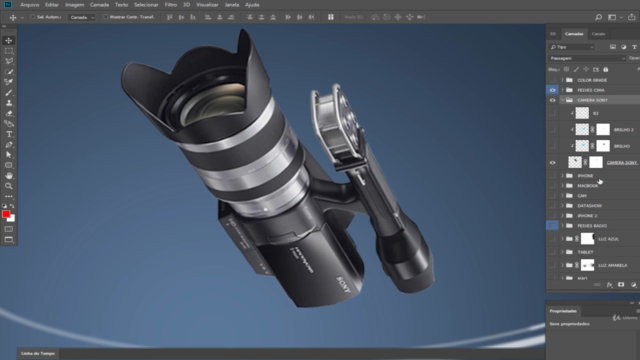The width and height of the screenshot is (640, 360).
Task: Hide the CAMERA SONY layer eye
Action: pyautogui.click(x=552, y=162)
